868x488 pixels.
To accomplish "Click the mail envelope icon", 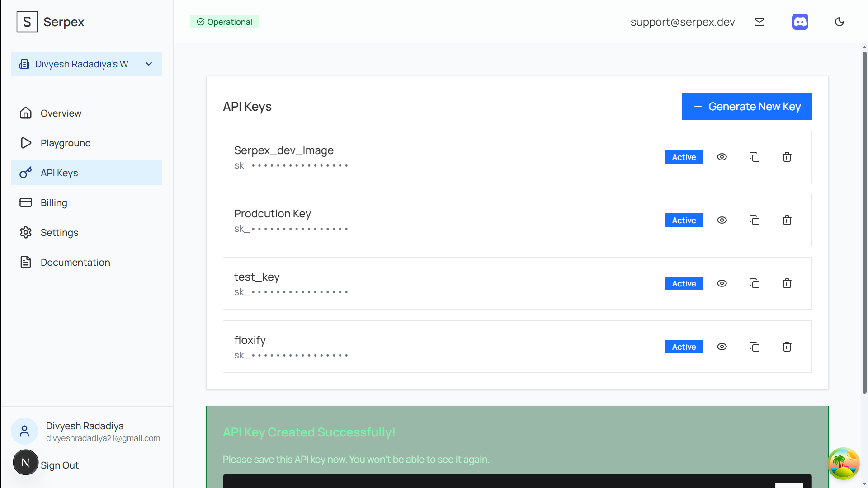I will pos(759,21).
